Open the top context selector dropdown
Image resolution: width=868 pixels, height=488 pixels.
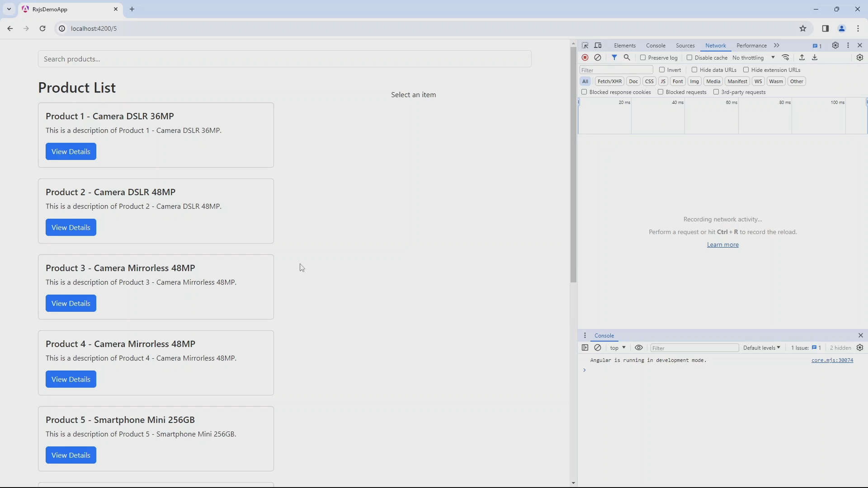point(618,347)
